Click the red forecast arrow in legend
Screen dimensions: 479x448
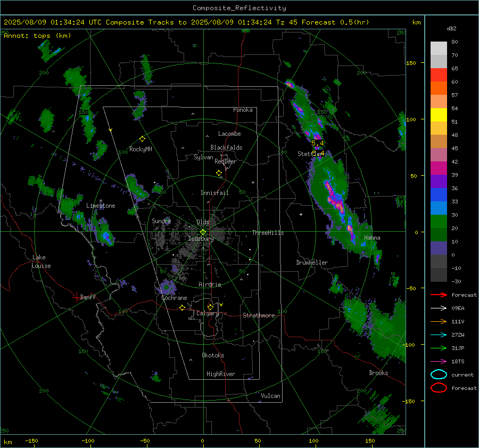coord(439,295)
